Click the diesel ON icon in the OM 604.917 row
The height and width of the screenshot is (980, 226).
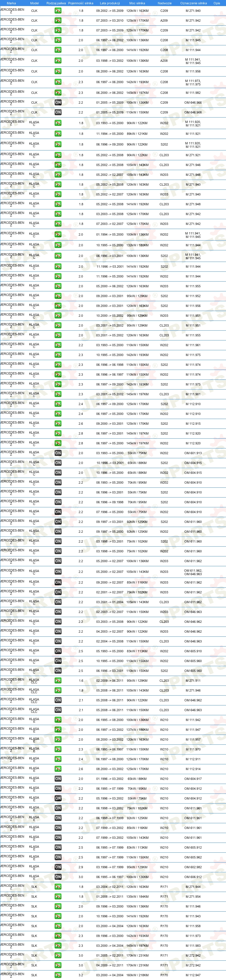point(58,779)
